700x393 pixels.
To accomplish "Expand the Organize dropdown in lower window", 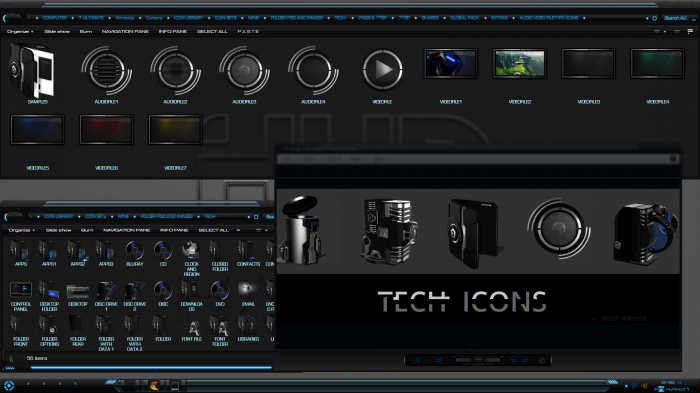I will pyautogui.click(x=21, y=230).
